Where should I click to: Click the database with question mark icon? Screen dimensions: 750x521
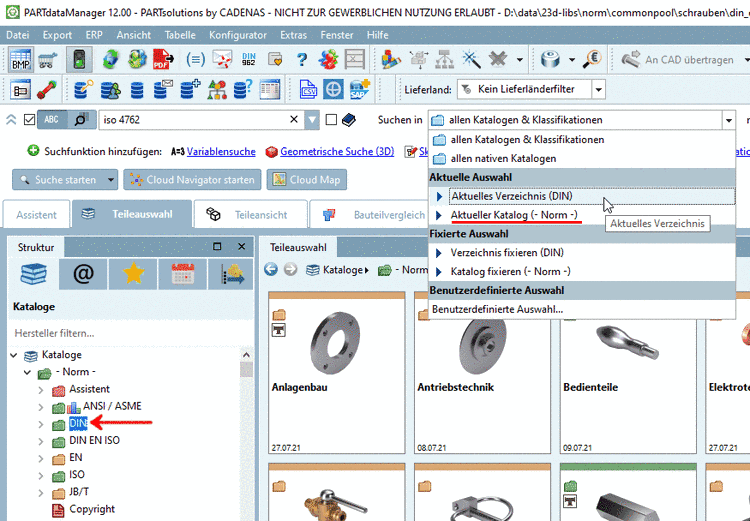pos(243,90)
